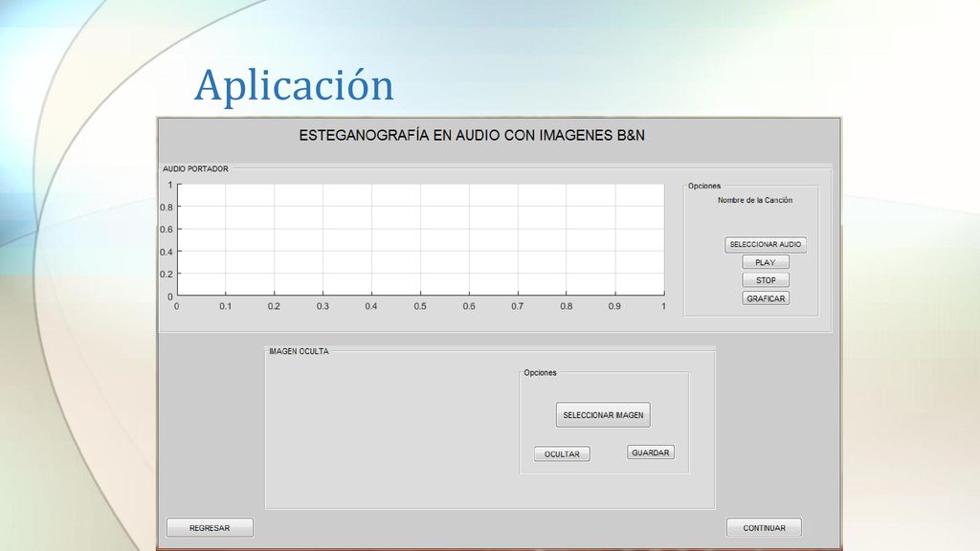Viewport: 980px width, 551px height.
Task: Click the y-axis tick label 0.2
Action: [166, 274]
